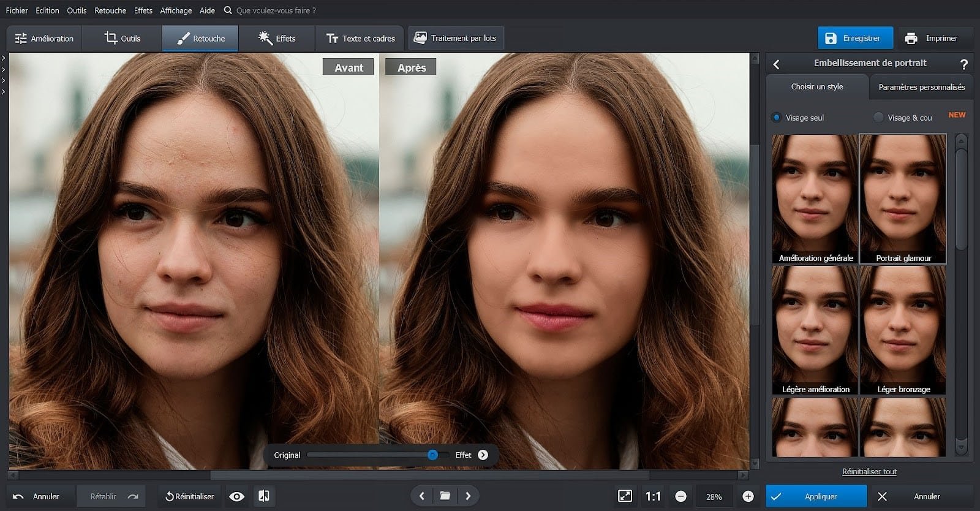Open the Fichier menu
Viewport: 980px width, 511px height.
17,10
